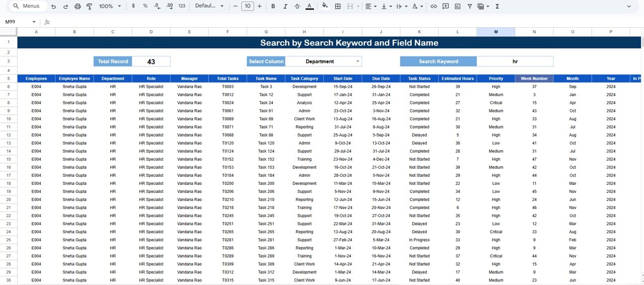
Task: Expand the font family dropdown
Action: point(209,7)
